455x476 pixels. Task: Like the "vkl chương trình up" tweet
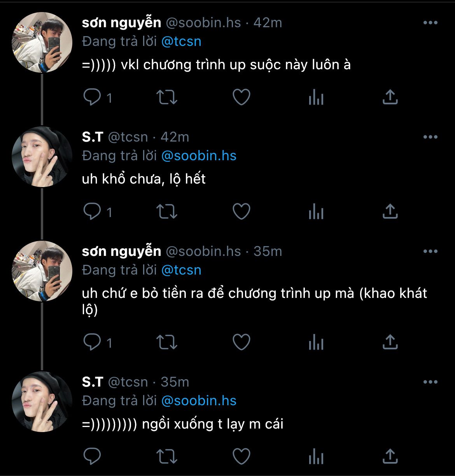pos(241,97)
